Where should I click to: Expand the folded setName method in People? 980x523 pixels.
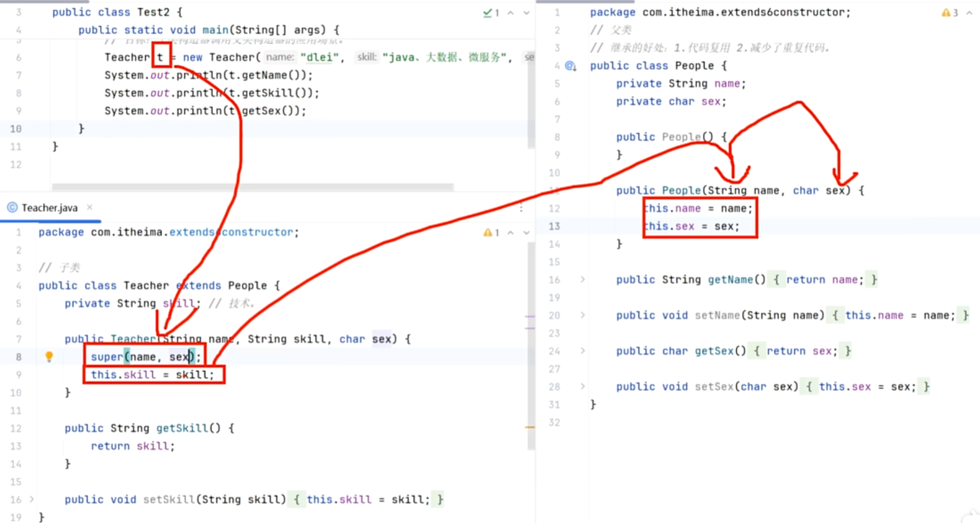click(582, 315)
